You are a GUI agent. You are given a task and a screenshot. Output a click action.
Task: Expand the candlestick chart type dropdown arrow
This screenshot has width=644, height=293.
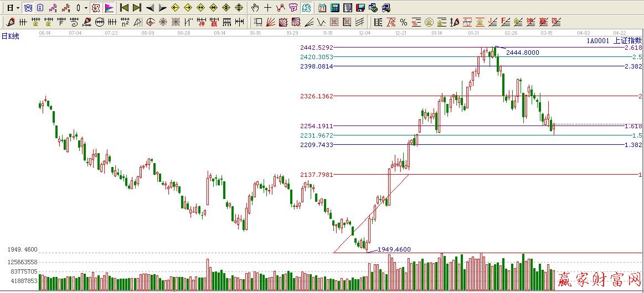point(86,8)
